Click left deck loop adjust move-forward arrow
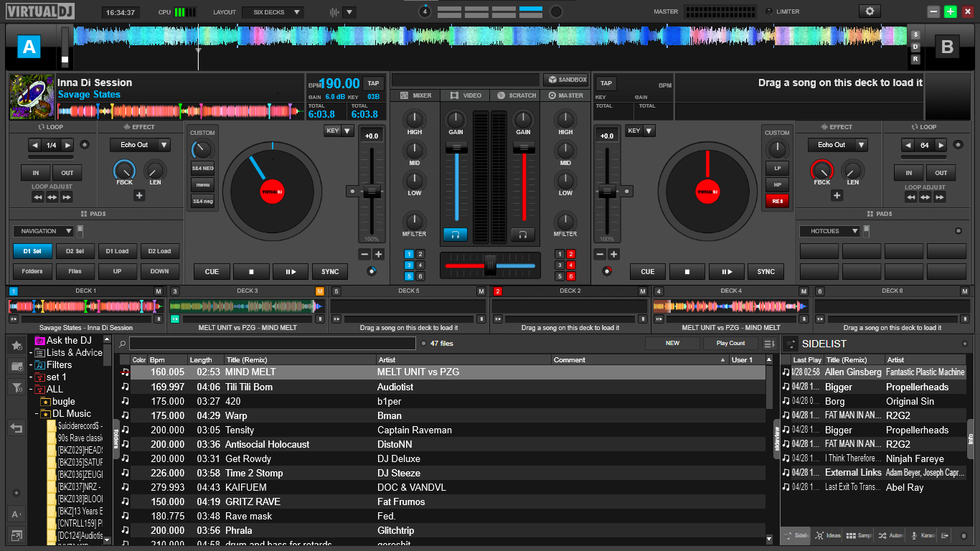This screenshot has width=980, height=551. tap(66, 197)
